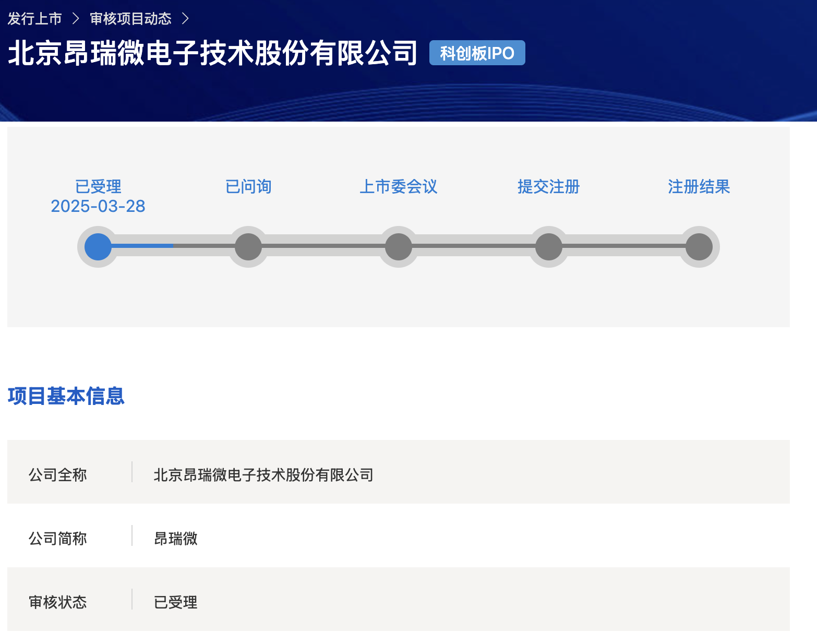Select the 注册结果 stage label
Screen dimensions: 817x644
coord(699,186)
